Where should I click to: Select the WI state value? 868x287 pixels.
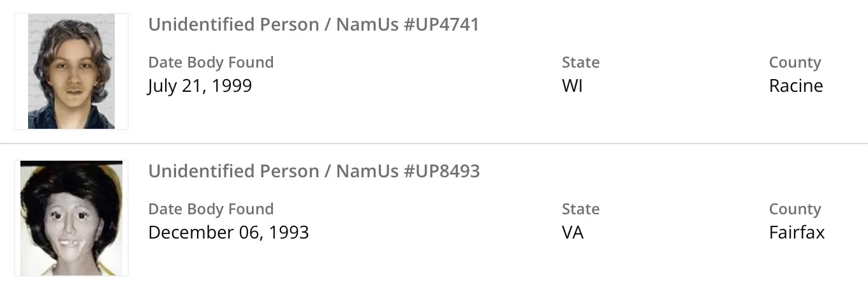tap(572, 85)
